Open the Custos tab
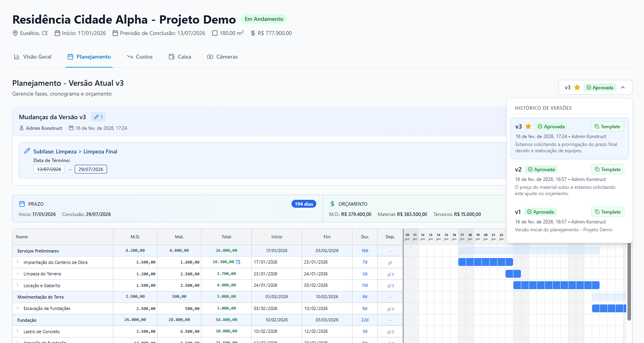 [x=140, y=57]
